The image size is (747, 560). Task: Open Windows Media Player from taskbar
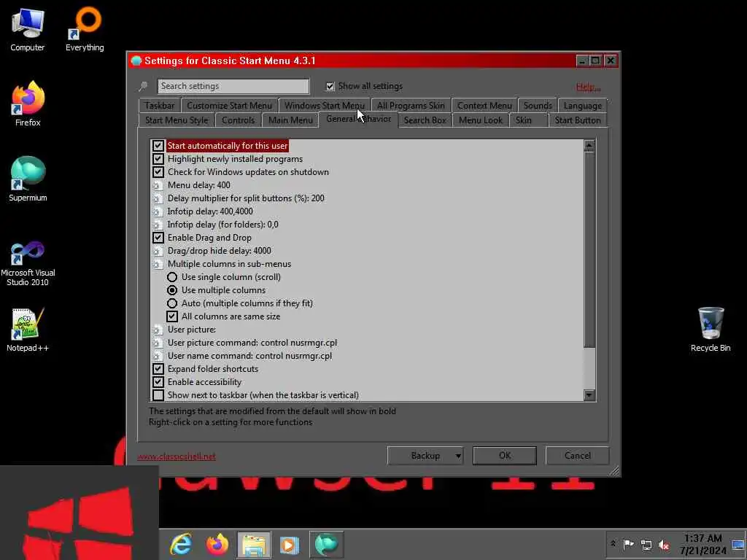click(x=289, y=544)
